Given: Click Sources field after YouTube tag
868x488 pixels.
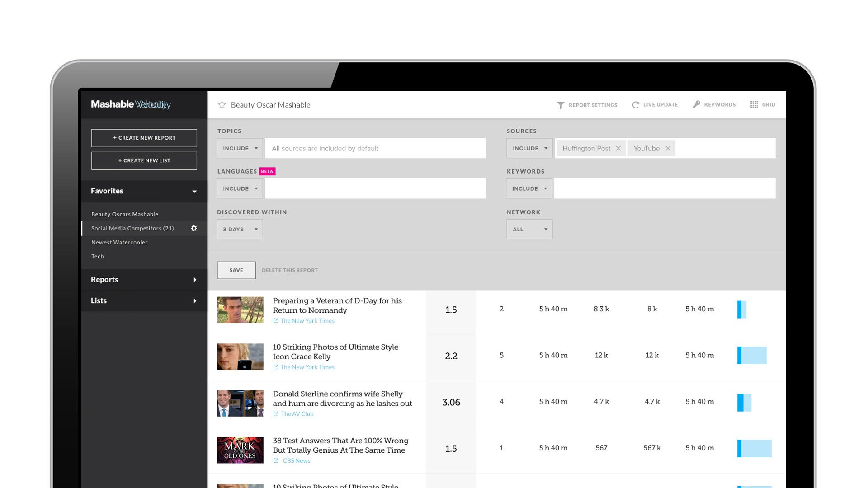Looking at the screenshot, I should (x=726, y=148).
